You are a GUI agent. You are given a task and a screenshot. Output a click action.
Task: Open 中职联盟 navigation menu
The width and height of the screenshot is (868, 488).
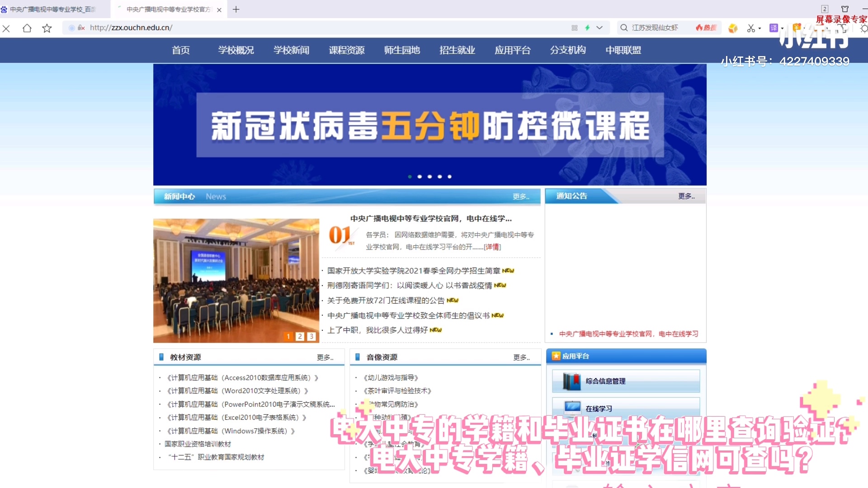(x=623, y=50)
